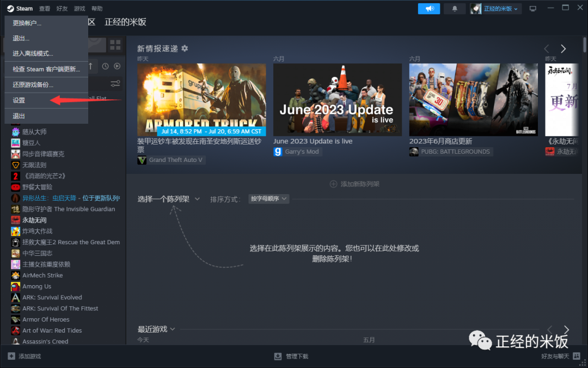Select 拯救大魔王2 Rescue the Great Demon
The height and width of the screenshot is (368, 588).
(71, 242)
